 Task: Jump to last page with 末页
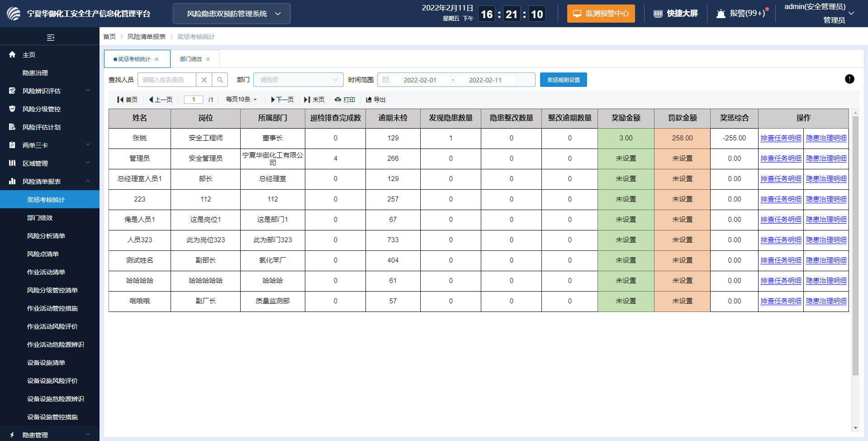314,100
